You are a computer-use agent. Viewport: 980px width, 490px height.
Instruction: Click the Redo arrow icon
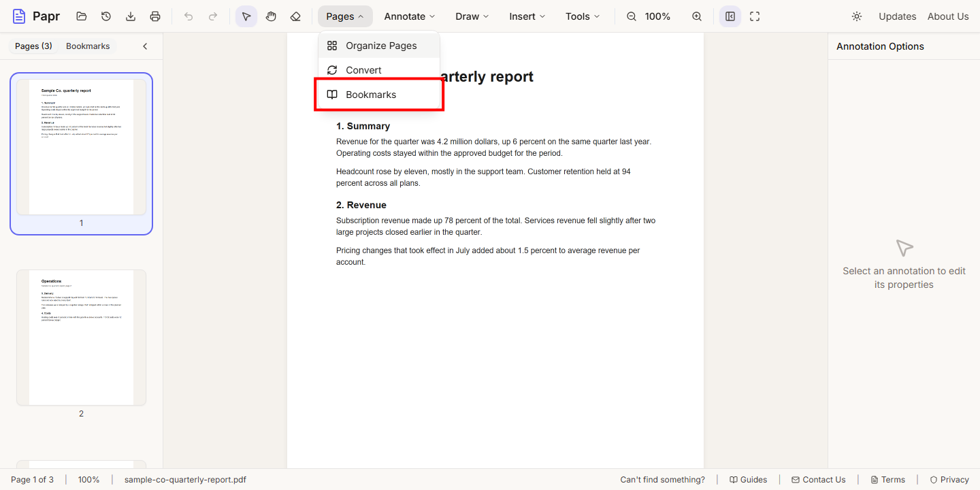pyautogui.click(x=213, y=16)
